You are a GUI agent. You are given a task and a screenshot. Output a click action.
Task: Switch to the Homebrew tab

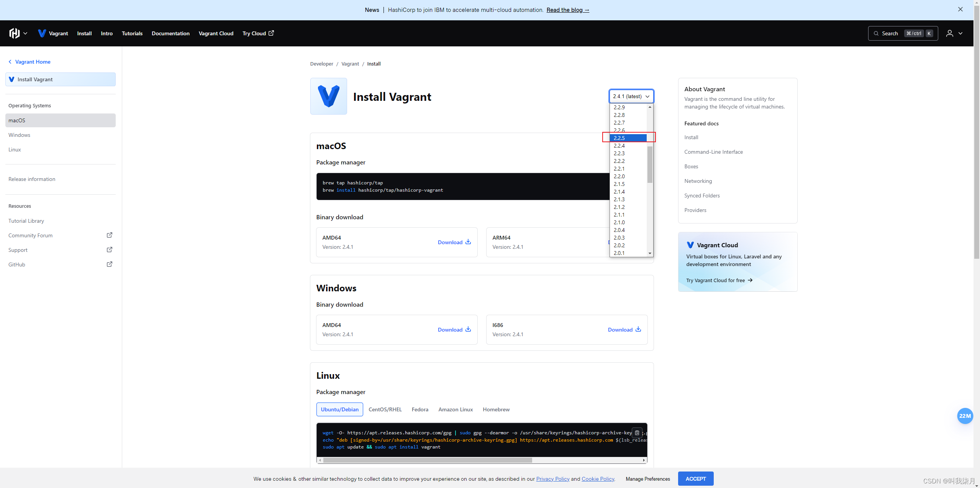pyautogui.click(x=496, y=409)
